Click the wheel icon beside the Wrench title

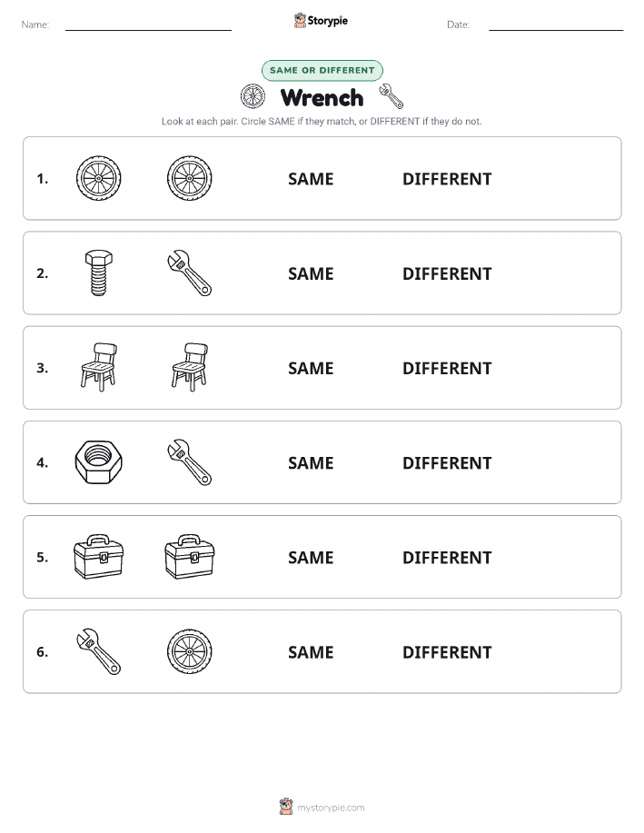[253, 96]
